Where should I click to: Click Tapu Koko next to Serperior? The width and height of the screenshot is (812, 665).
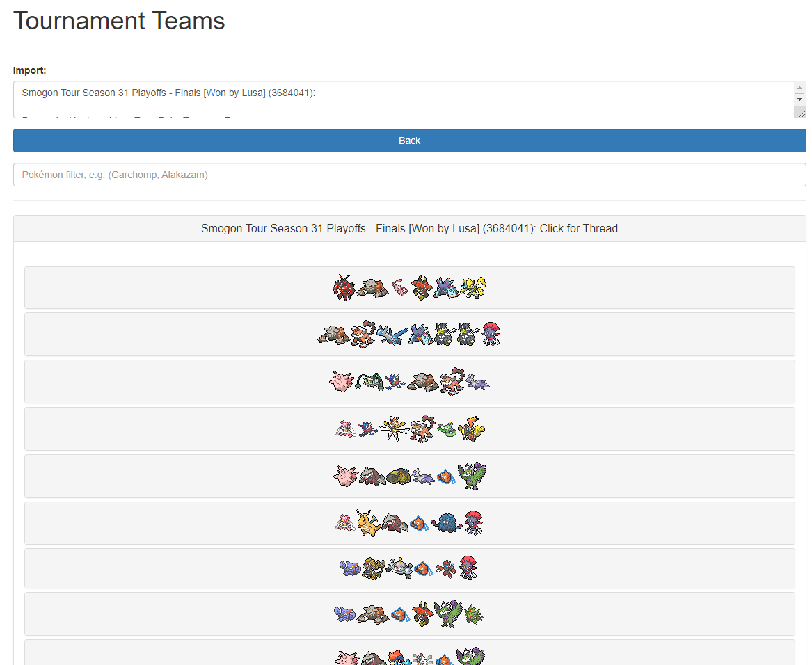471,428
